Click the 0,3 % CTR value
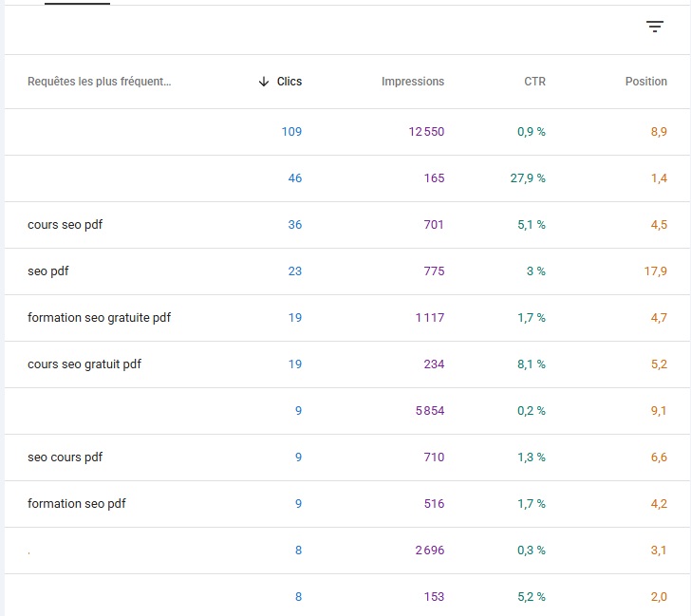Image resolution: width=691 pixels, height=616 pixels. coord(531,551)
